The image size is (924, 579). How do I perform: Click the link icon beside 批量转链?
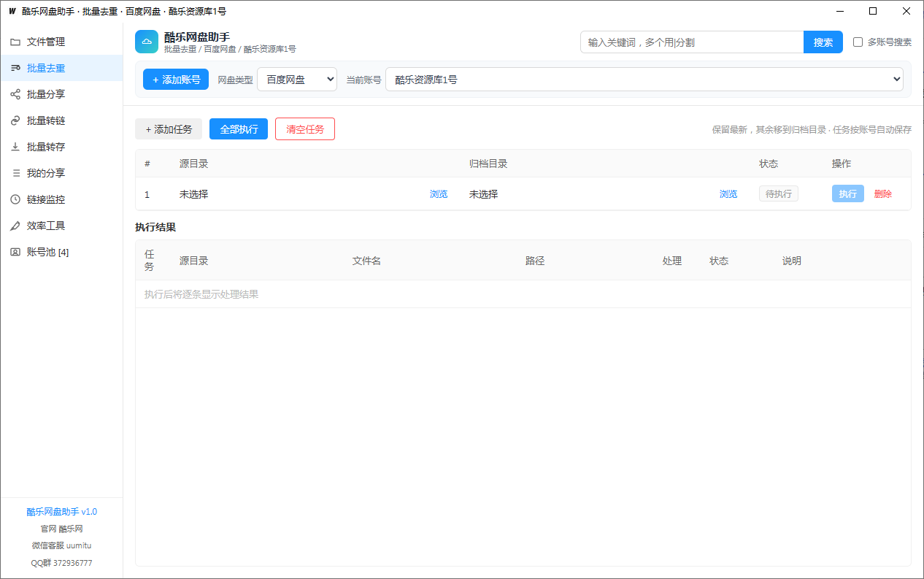(x=15, y=120)
